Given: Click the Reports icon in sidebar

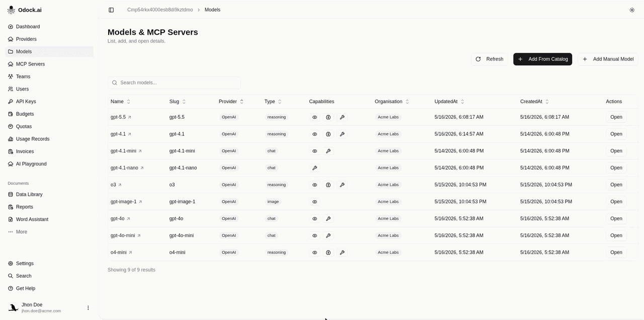Looking at the screenshot, I should [11, 207].
